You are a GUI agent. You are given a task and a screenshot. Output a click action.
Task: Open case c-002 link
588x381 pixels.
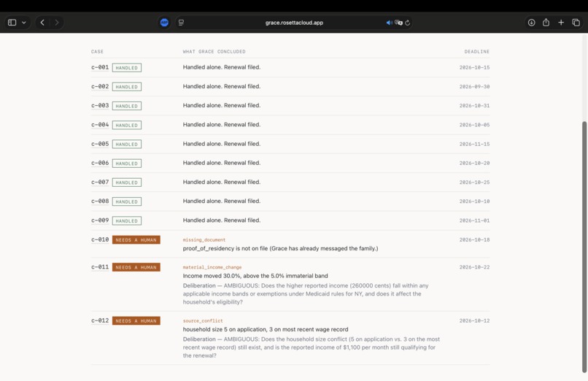(100, 87)
